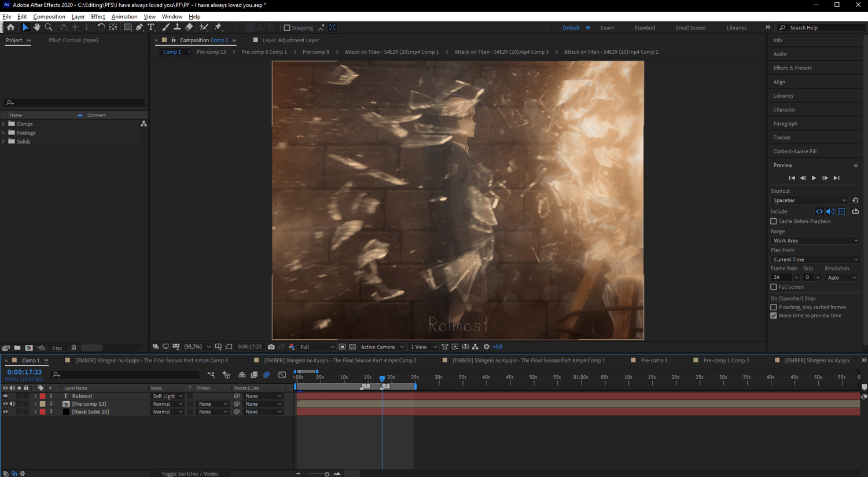The height and width of the screenshot is (477, 868).
Task: Select the Puppet Pin tool
Action: pyautogui.click(x=218, y=27)
